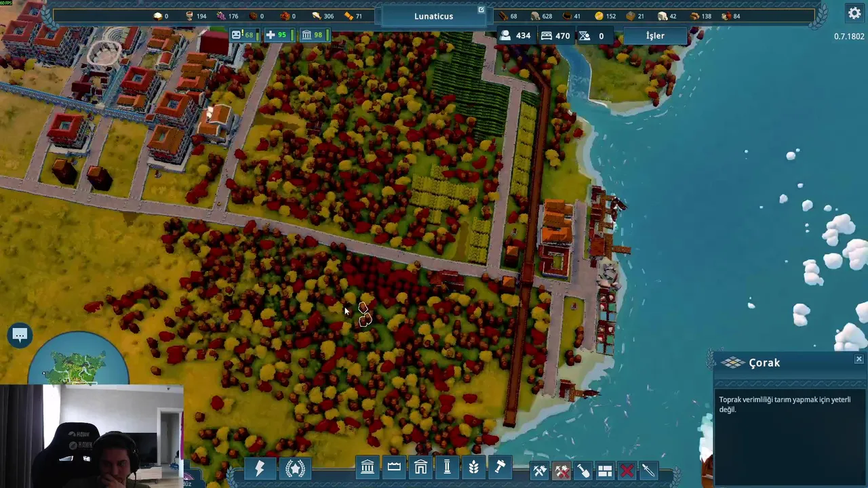The image size is (868, 488).
Task: Click the version number 0.7.1802
Action: 849,37
